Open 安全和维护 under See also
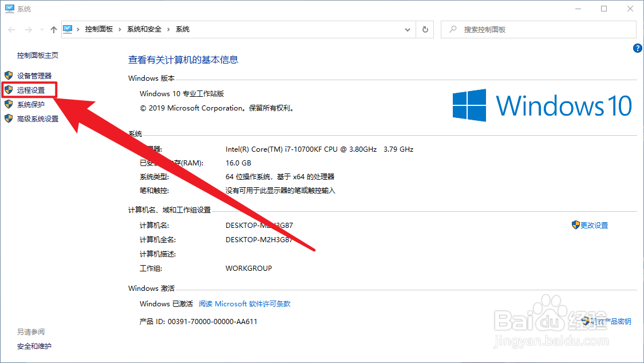 [34, 346]
